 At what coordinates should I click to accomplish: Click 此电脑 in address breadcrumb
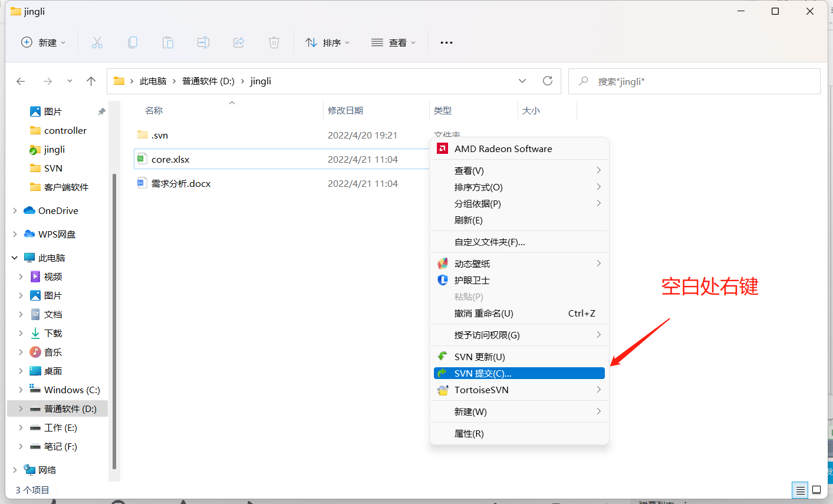click(153, 81)
